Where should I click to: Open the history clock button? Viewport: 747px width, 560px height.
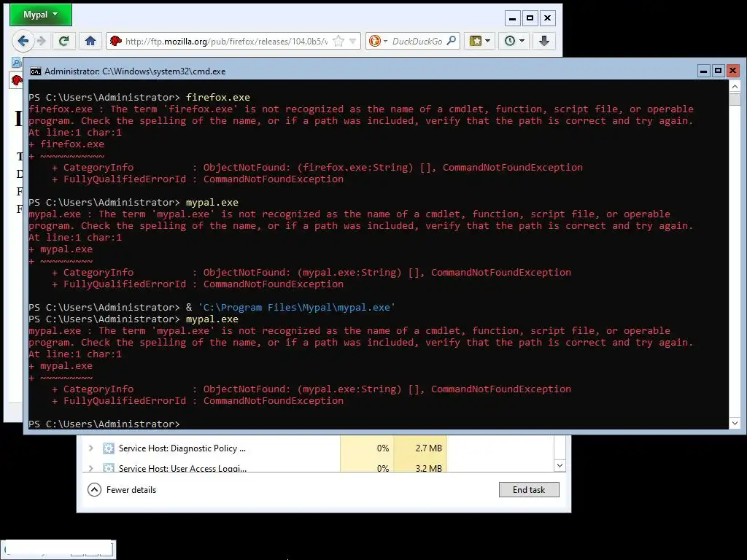(x=510, y=41)
